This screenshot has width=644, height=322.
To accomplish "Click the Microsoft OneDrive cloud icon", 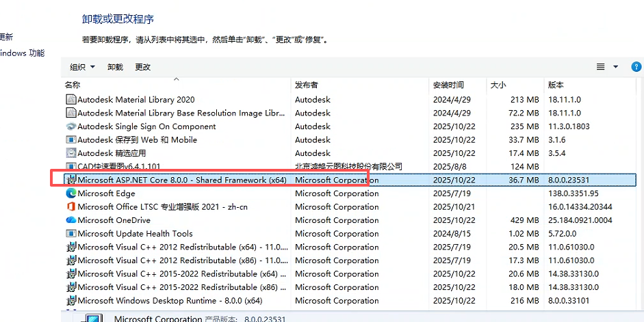I will (x=70, y=220).
